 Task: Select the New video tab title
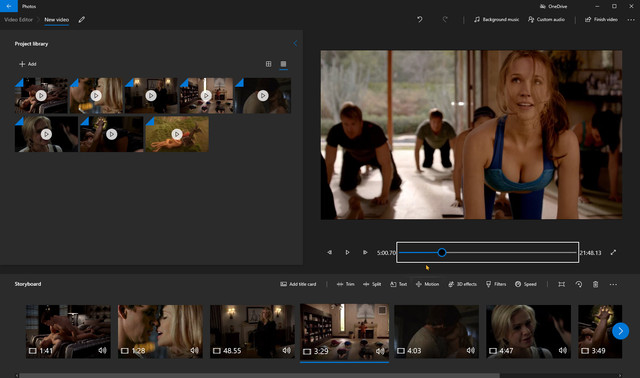click(56, 19)
